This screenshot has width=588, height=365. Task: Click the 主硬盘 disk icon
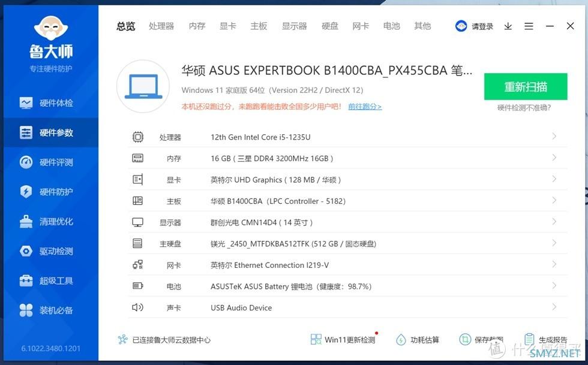137,243
